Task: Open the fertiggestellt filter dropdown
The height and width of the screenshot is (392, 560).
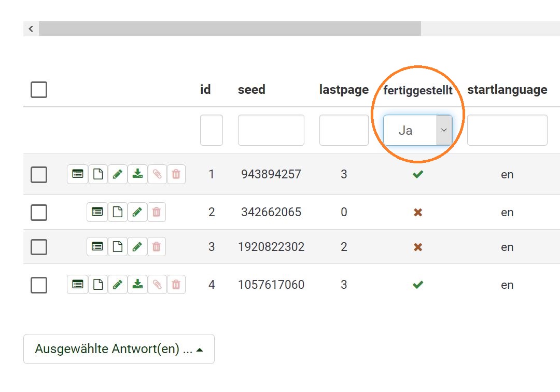Action: [417, 130]
